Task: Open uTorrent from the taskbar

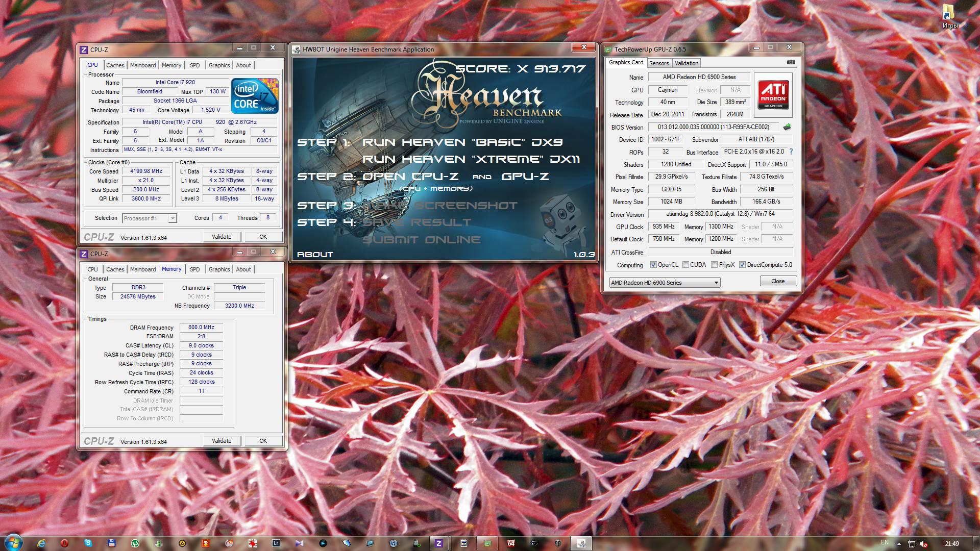Action: 135,543
